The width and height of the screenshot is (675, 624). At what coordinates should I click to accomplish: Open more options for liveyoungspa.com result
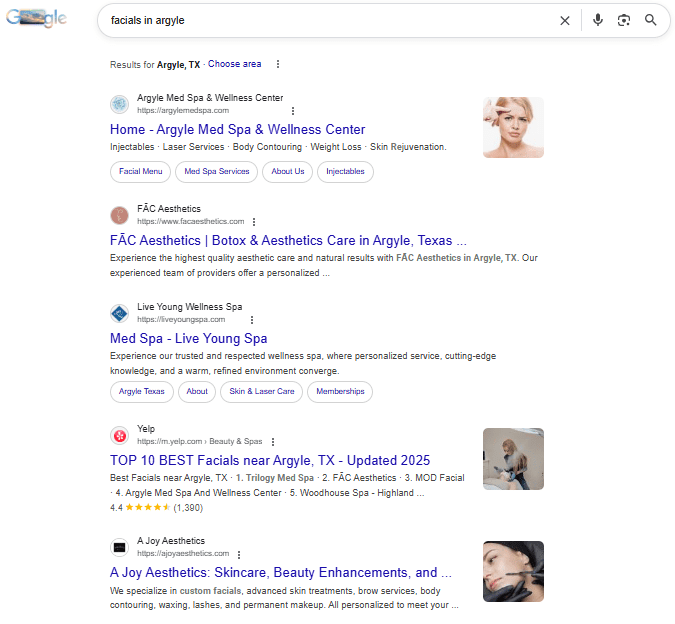252,320
